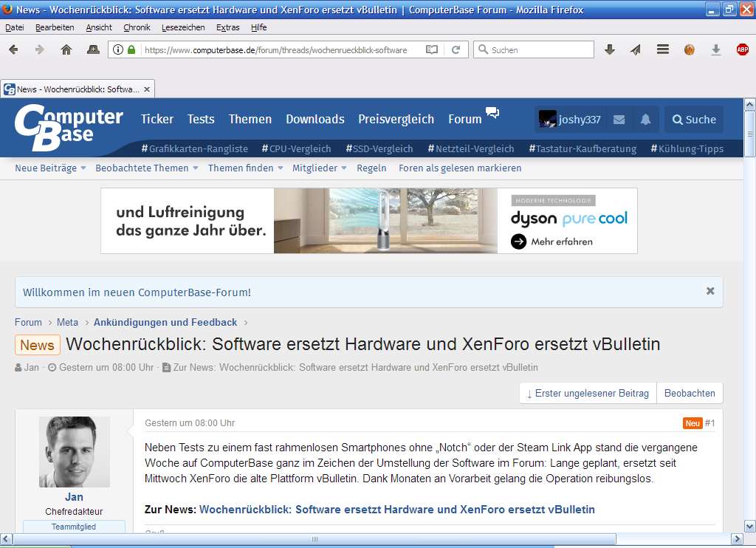Open the #Kühlung-Tipps link
The height and width of the screenshot is (548, 756).
point(687,148)
